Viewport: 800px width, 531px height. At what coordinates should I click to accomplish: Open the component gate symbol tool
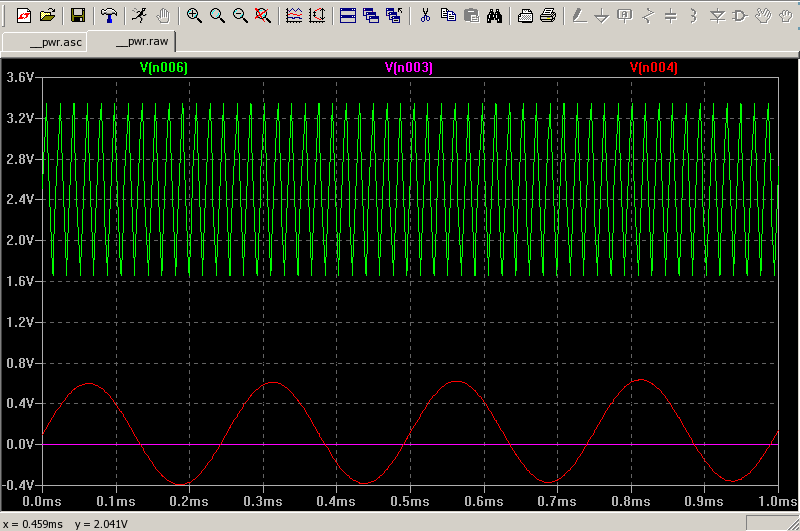(x=740, y=15)
